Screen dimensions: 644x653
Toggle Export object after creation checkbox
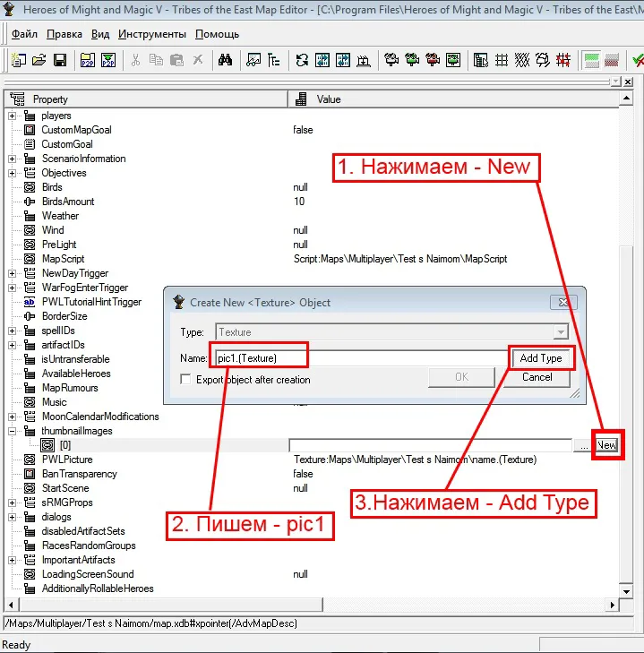pyautogui.click(x=185, y=380)
